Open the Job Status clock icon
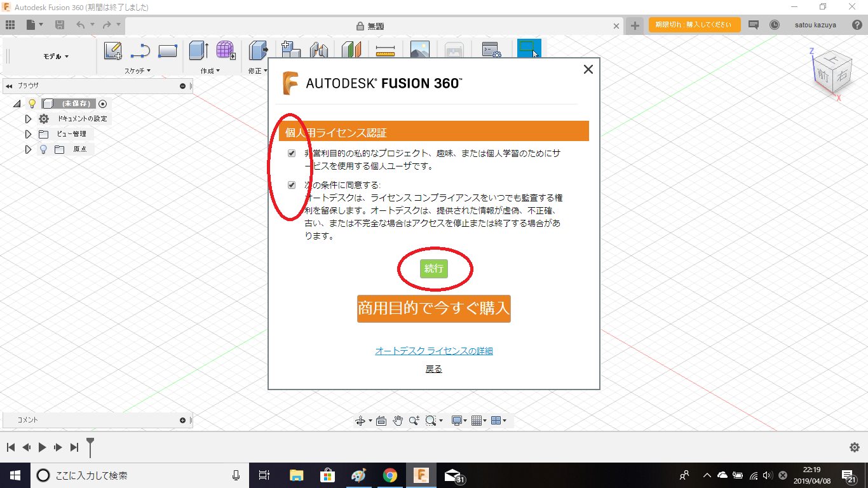This screenshot has height=488, width=868. click(x=775, y=25)
